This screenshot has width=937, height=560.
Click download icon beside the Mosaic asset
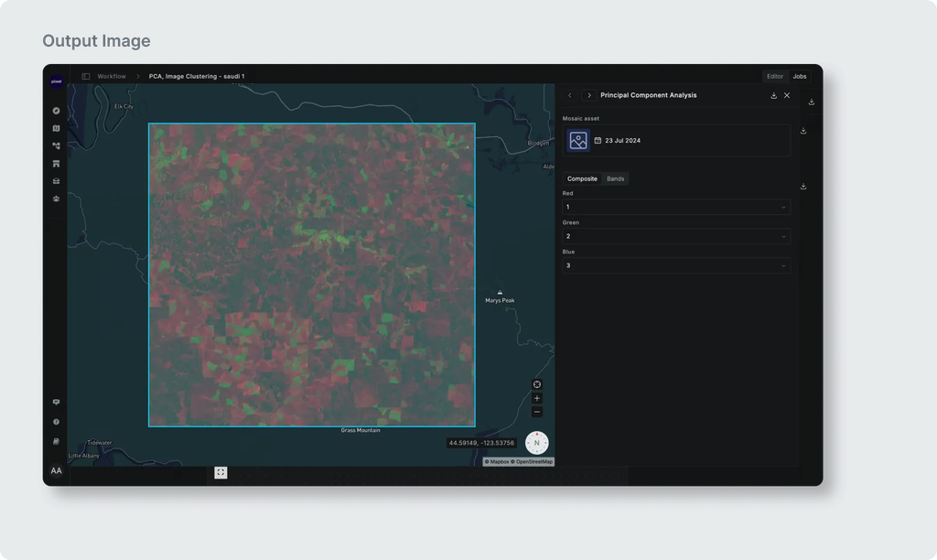click(803, 131)
